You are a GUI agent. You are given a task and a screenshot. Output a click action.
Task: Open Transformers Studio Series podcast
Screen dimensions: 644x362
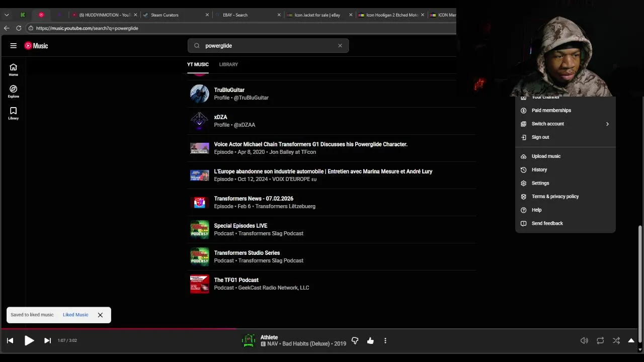(x=332, y=257)
